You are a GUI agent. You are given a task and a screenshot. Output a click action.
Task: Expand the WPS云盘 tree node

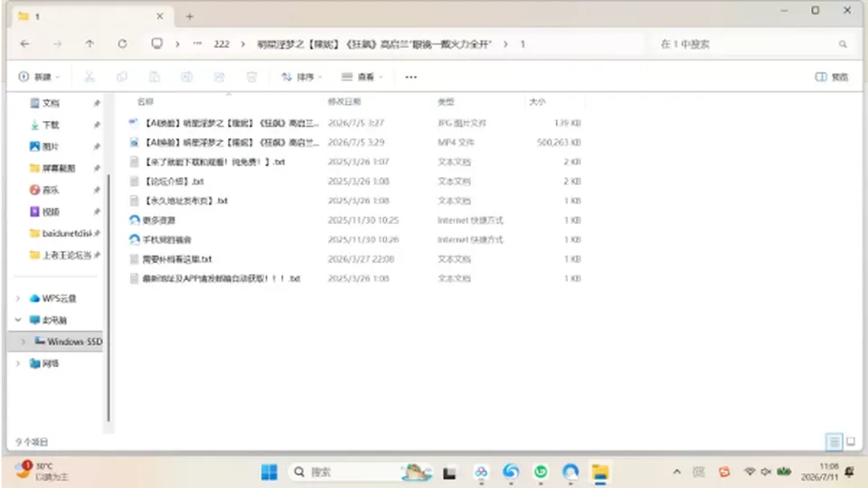tap(18, 298)
